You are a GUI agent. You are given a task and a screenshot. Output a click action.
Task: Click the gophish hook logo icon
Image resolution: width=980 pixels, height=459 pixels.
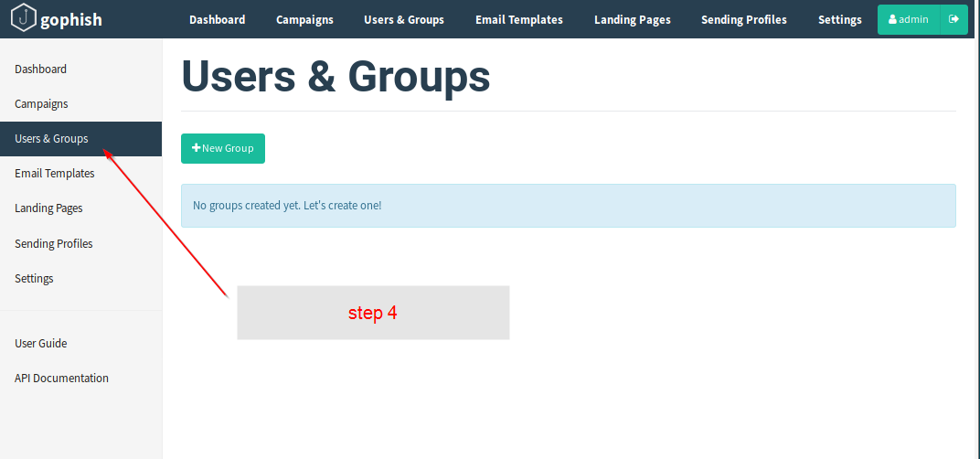pyautogui.click(x=23, y=18)
